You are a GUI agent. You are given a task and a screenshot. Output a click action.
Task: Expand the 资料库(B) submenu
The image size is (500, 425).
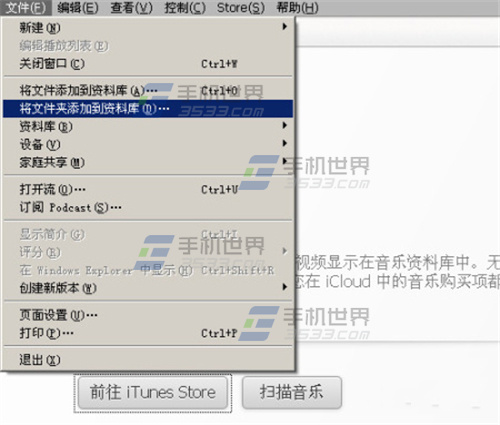148,126
